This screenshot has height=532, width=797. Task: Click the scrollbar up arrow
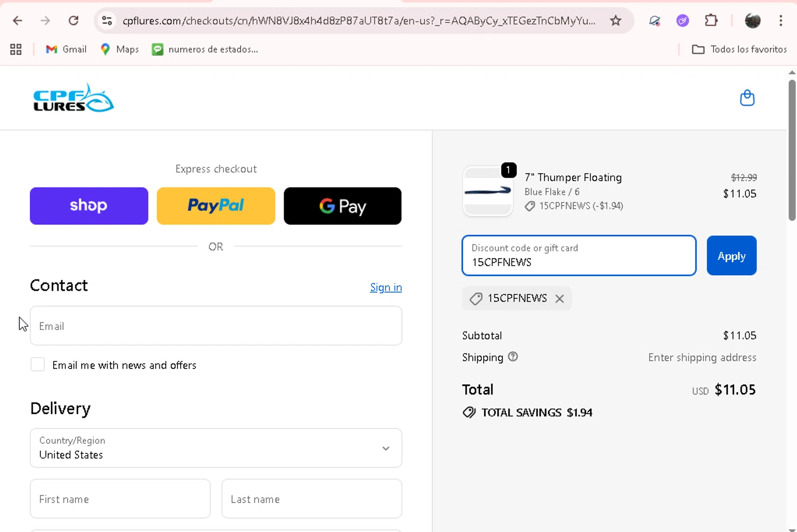[x=792, y=72]
